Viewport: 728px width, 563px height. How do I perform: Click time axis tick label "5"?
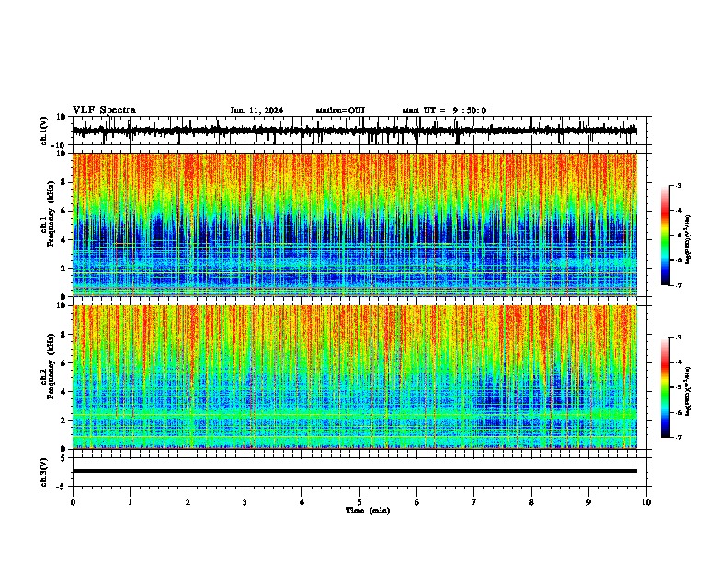[359, 502]
